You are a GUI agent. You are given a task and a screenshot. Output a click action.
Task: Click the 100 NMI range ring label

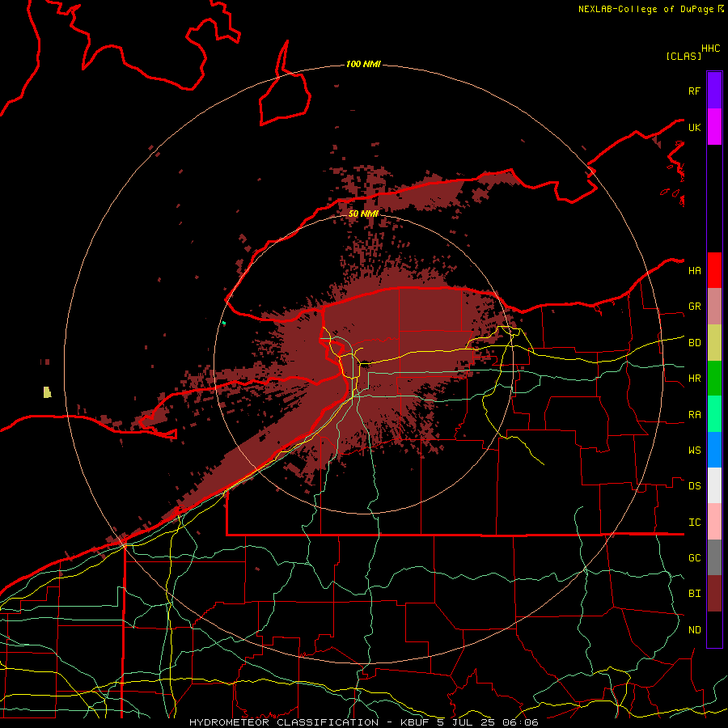363,64
